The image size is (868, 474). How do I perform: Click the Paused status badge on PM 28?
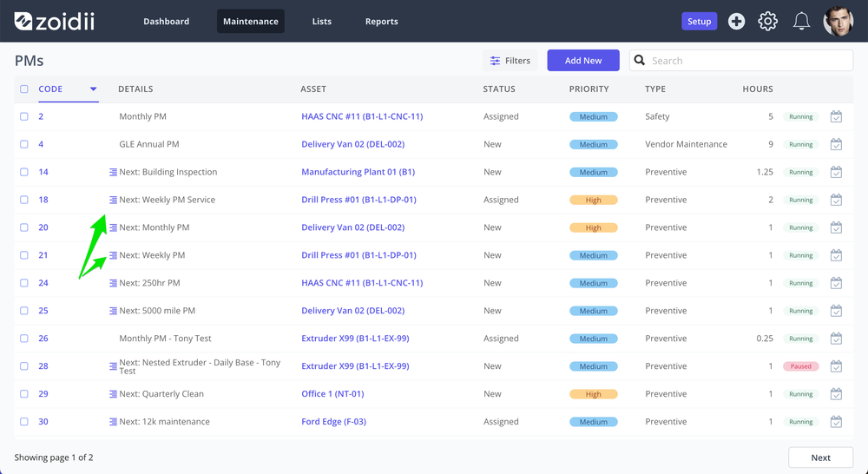tap(801, 366)
